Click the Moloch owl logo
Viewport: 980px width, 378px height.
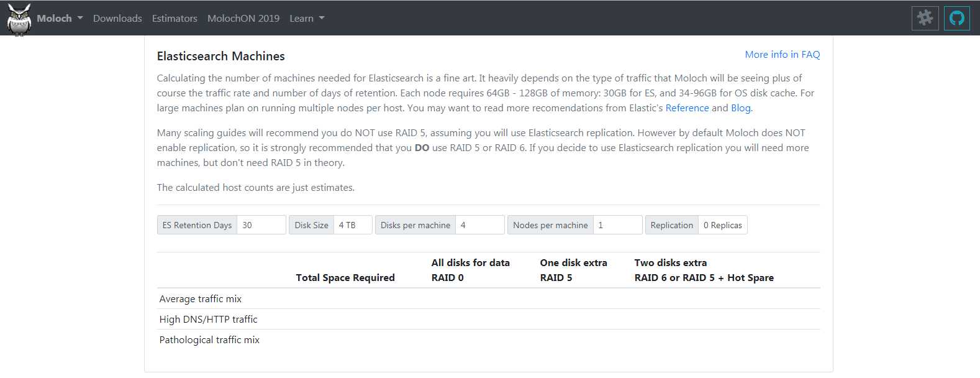tap(19, 19)
